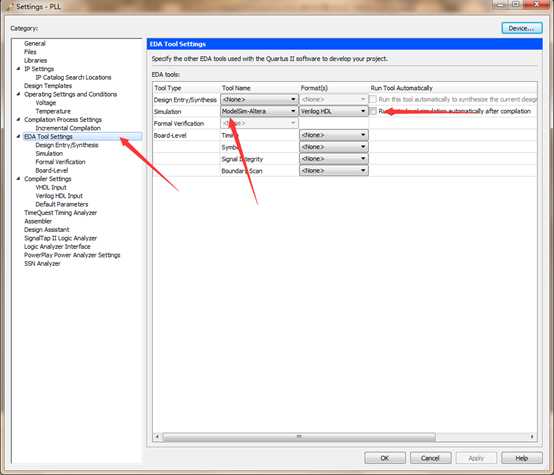Viewport: 554px width, 475px height.
Task: Open Board-Level Timing format dropdown
Action: 334,135
